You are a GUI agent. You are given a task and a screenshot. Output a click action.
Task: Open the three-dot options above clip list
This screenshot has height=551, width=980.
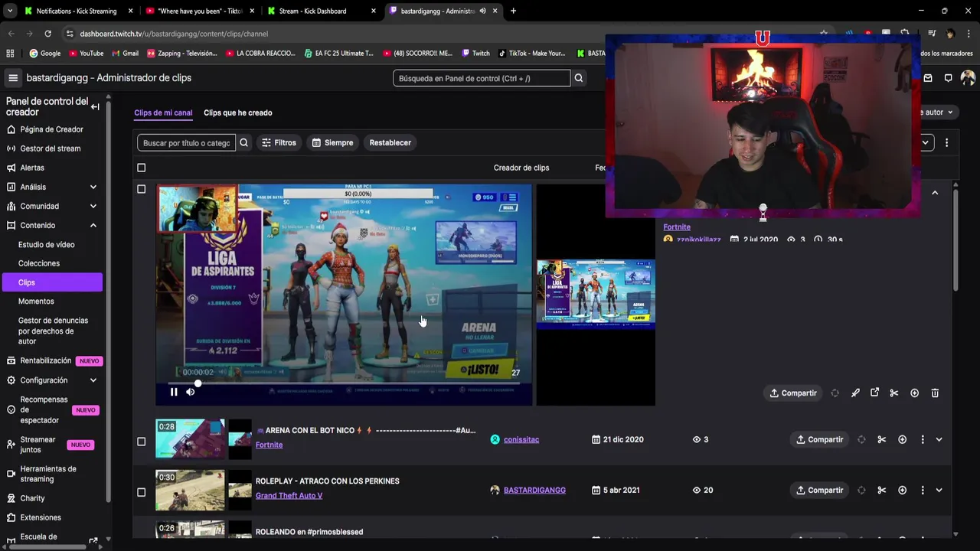pos(946,142)
